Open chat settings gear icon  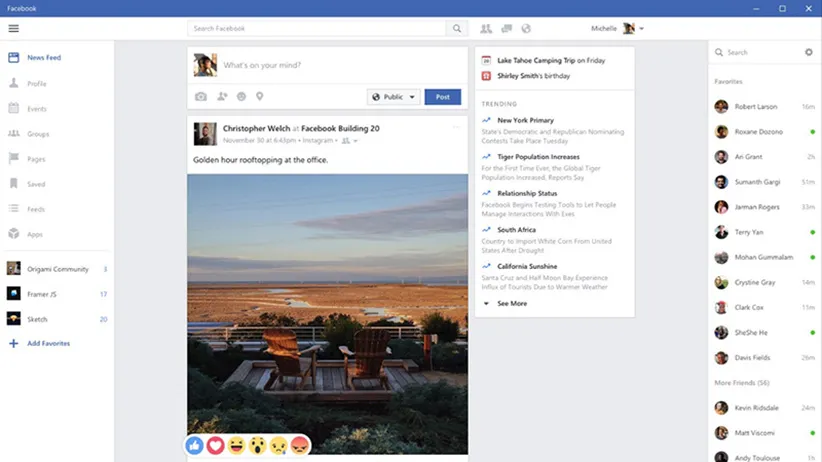coord(809,52)
